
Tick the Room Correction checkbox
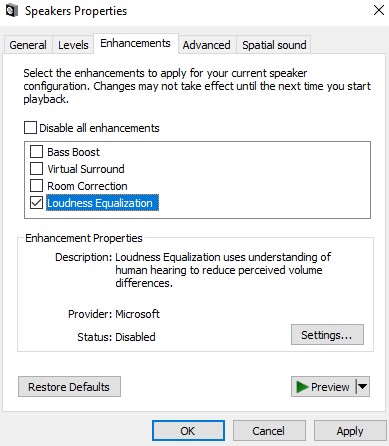pos(36,185)
